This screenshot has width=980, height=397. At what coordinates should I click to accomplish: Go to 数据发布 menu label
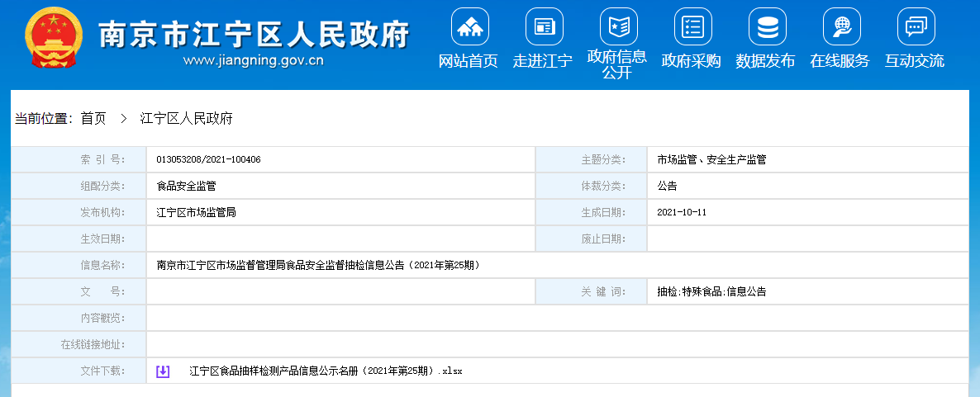(x=766, y=61)
